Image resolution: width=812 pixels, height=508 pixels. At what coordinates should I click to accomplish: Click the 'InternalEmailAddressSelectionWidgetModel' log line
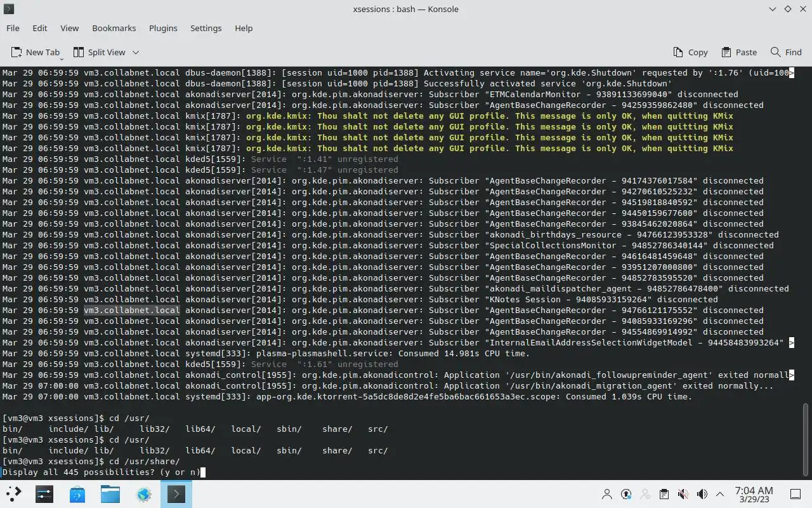(398, 343)
